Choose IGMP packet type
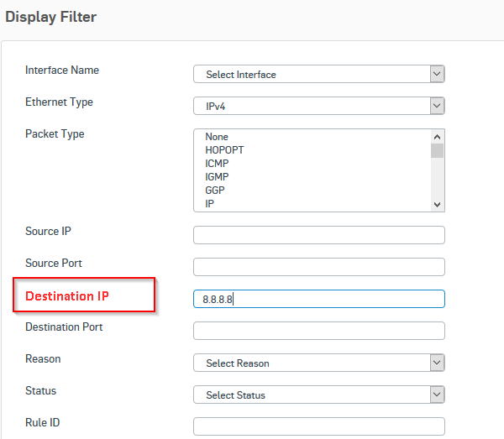This screenshot has width=504, height=439. point(217,177)
